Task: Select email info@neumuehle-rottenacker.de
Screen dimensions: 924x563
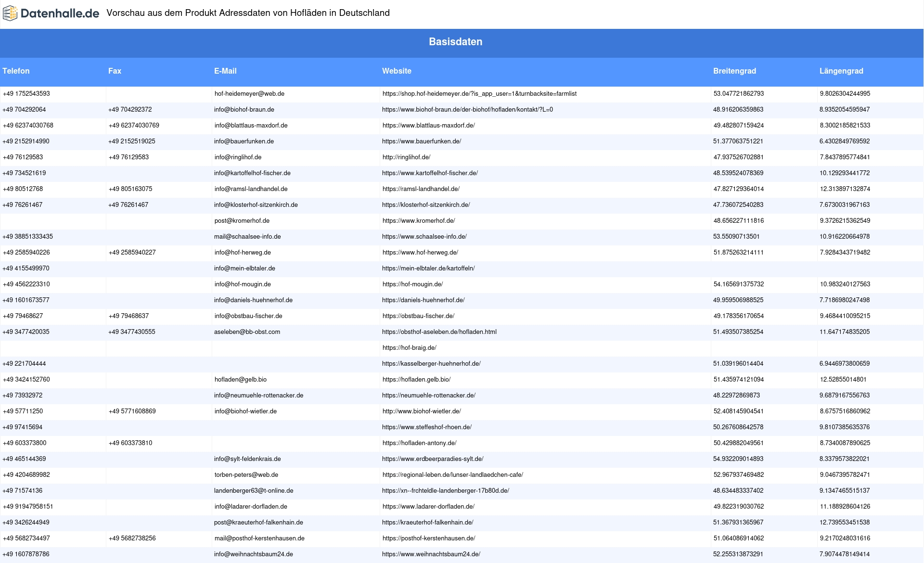Action: (258, 396)
